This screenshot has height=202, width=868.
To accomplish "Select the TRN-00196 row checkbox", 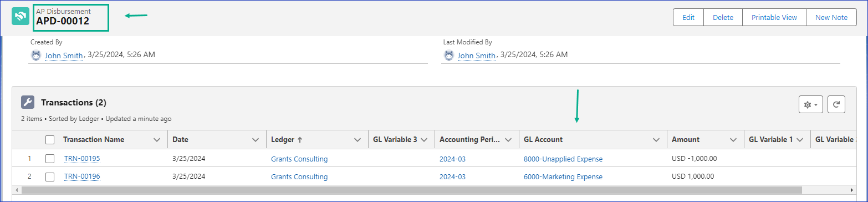I will 50,176.
